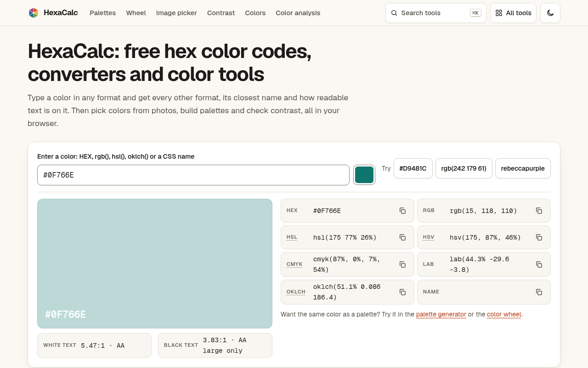Screen dimensions: 588x368
Task: Copy the HSL value
Action: click(402, 237)
